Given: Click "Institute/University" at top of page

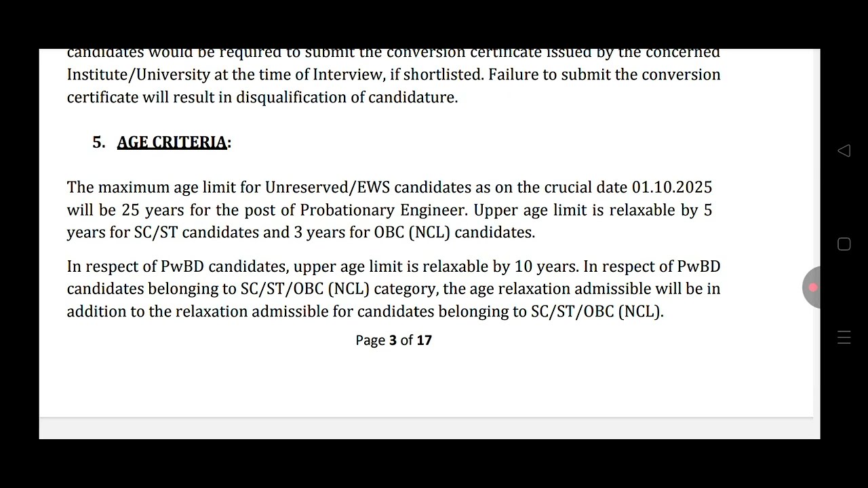Looking at the screenshot, I should click(x=129, y=75).
